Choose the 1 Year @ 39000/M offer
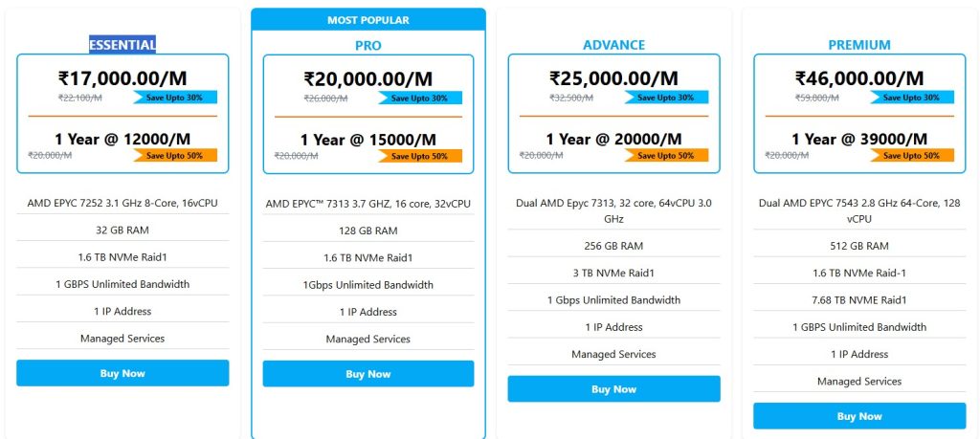Viewport: 980px width, 439px height. 859,139
